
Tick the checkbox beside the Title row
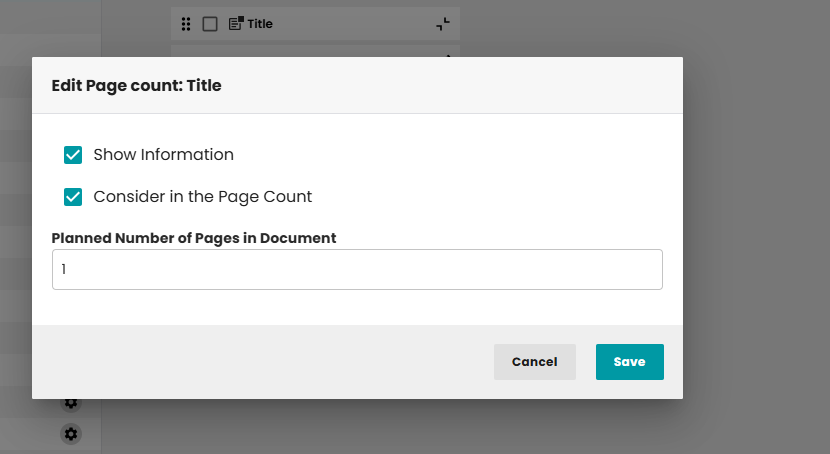[210, 24]
